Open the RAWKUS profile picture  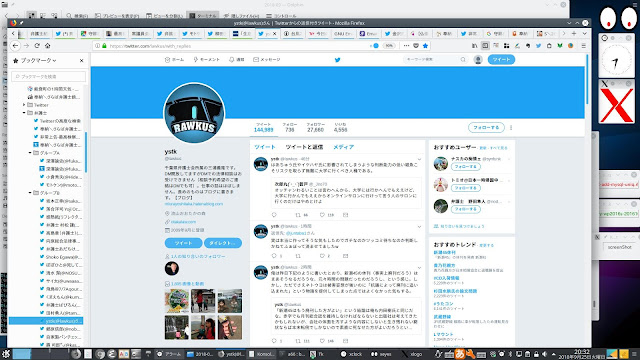194,113
